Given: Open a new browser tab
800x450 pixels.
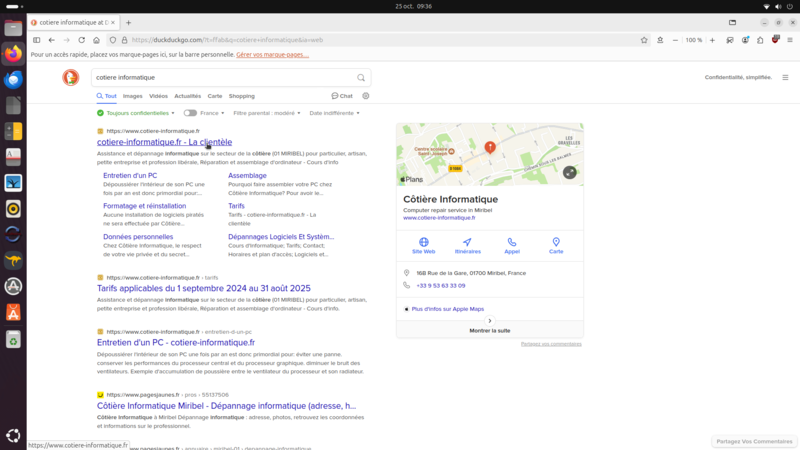Looking at the screenshot, I should point(129,22).
